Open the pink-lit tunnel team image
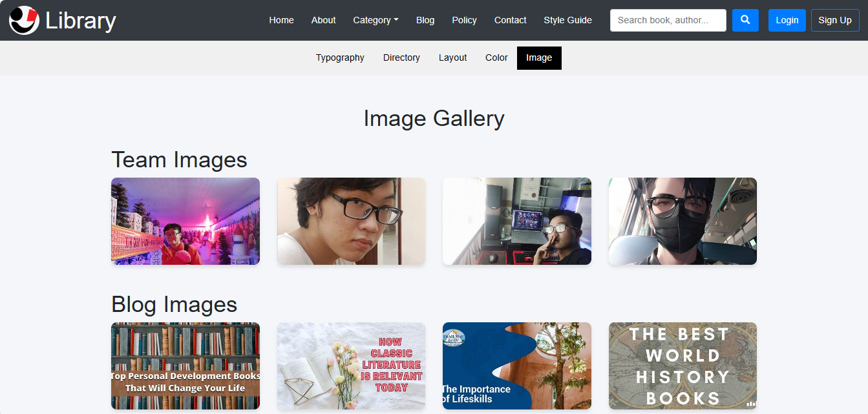 (x=185, y=221)
